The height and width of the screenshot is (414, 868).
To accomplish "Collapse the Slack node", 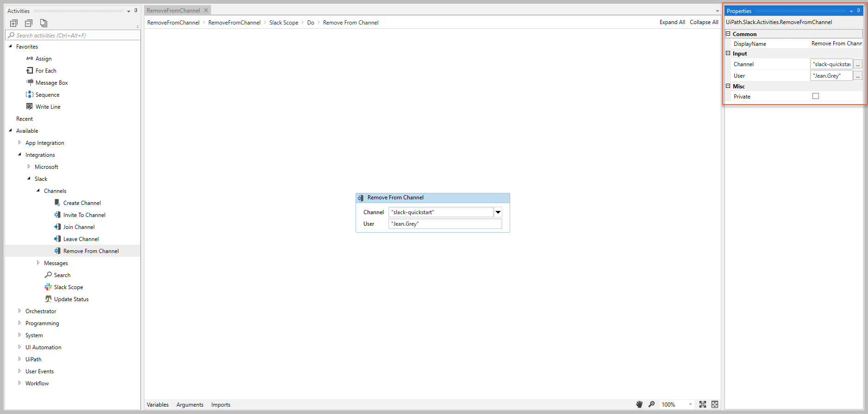I will (29, 179).
